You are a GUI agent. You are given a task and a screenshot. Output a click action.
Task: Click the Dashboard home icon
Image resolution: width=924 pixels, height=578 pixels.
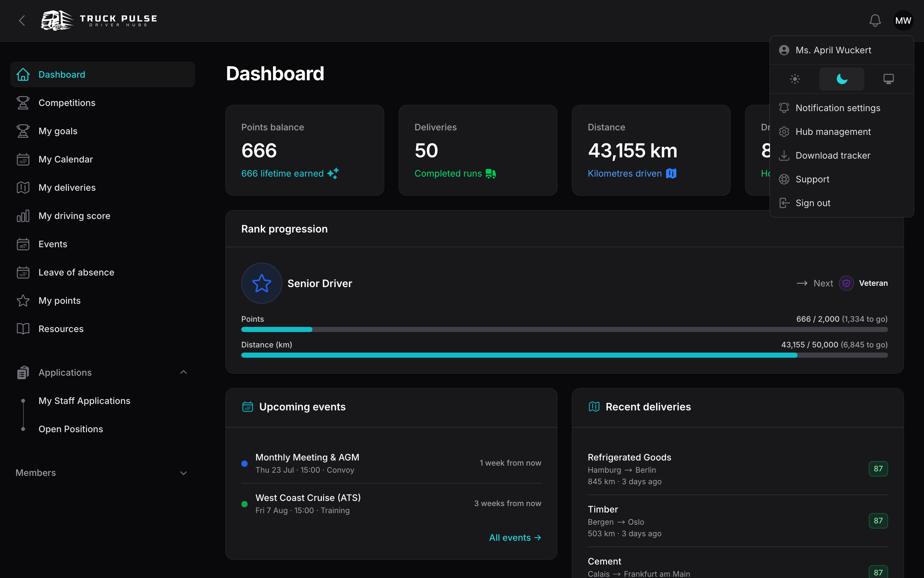pos(23,74)
